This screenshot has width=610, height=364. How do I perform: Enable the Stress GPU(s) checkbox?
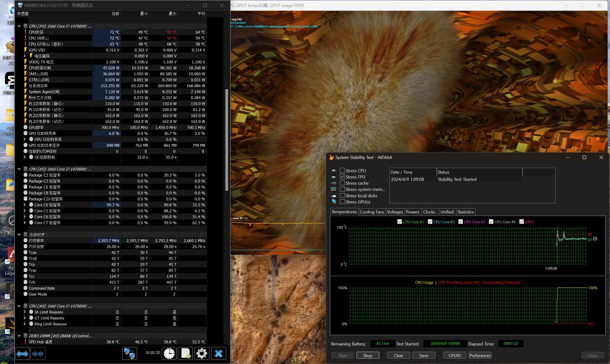click(x=342, y=202)
